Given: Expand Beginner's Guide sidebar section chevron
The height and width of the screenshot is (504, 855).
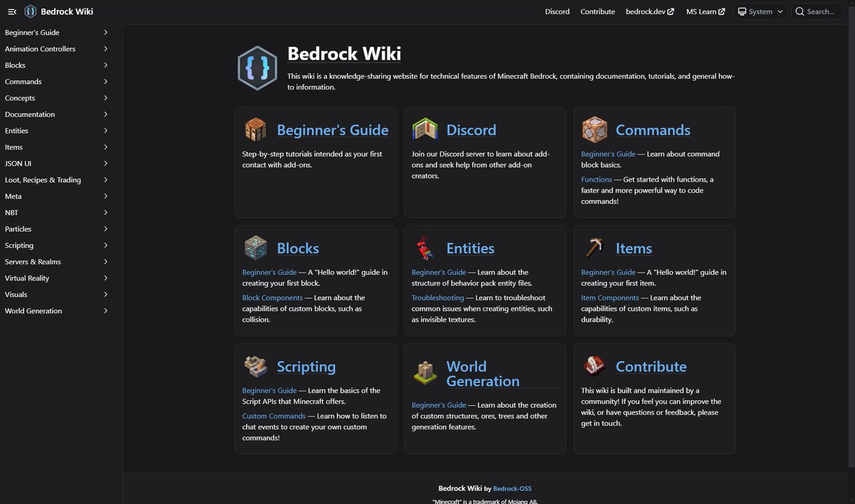Looking at the screenshot, I should tap(105, 32).
